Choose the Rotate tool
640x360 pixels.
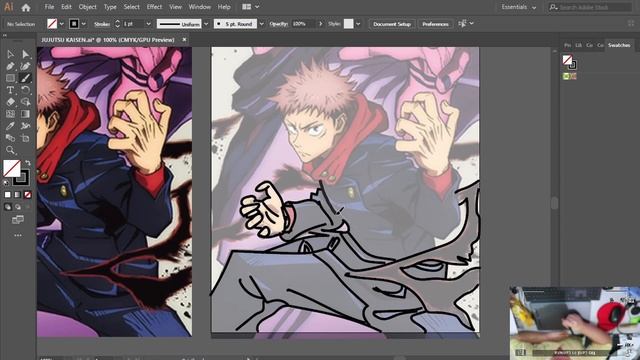pos(25,90)
